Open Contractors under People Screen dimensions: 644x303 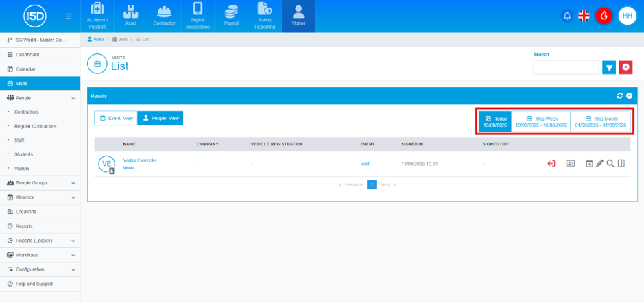click(x=26, y=112)
